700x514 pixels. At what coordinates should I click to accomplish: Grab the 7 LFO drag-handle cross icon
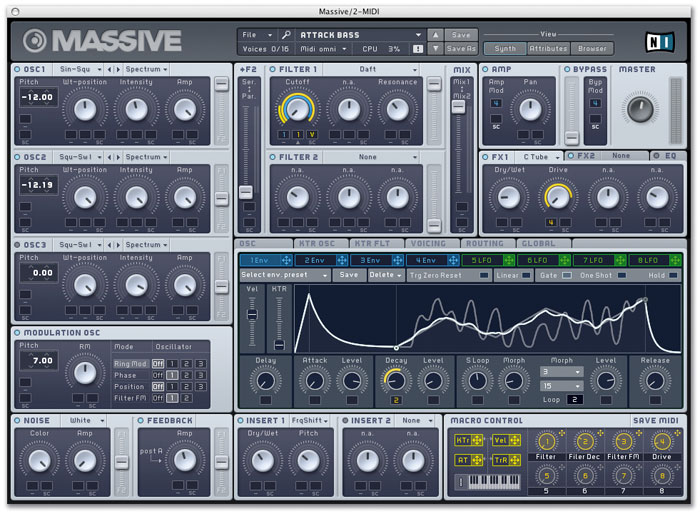pos(620,260)
